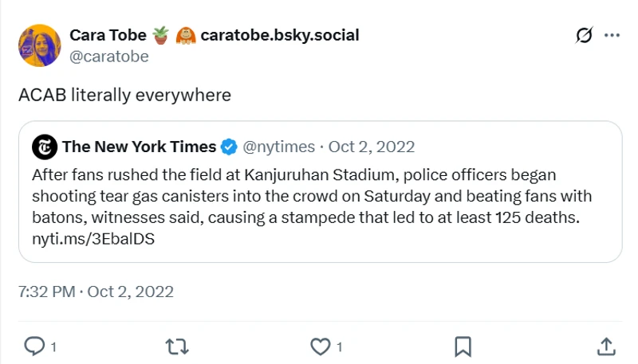Click the "ACAB literally everywhere" post text
638x364 pixels.
click(x=124, y=95)
